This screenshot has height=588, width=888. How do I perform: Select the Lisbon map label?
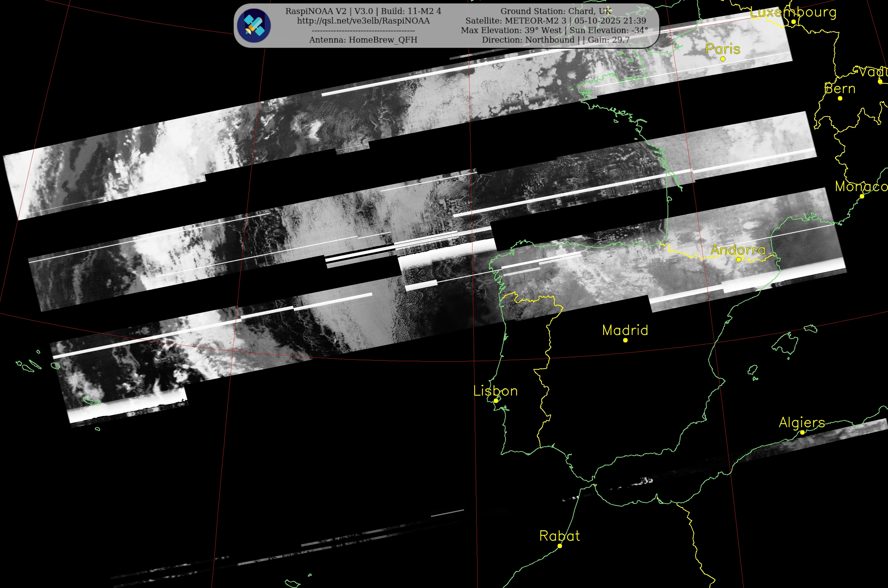[x=495, y=391]
